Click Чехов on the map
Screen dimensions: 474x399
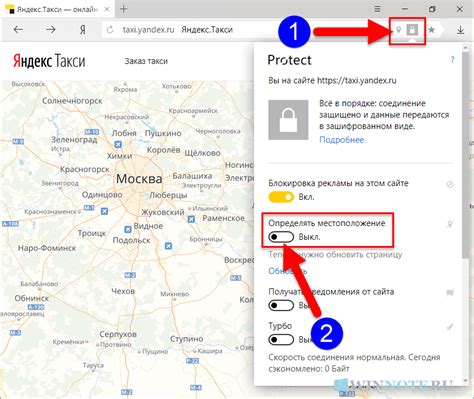123,291
